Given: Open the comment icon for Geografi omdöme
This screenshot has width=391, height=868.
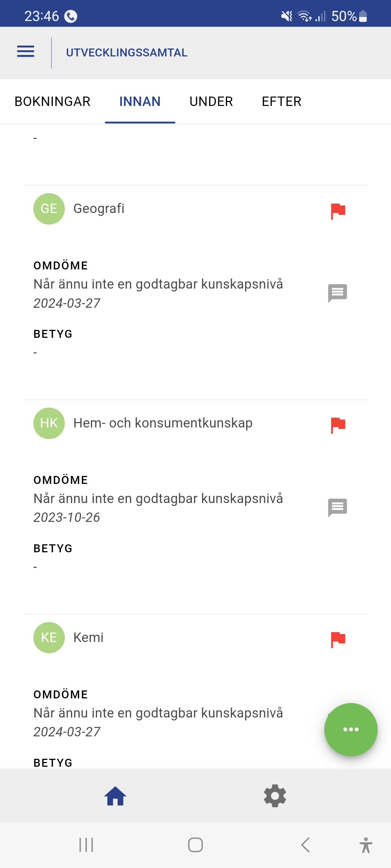Looking at the screenshot, I should coord(337,293).
